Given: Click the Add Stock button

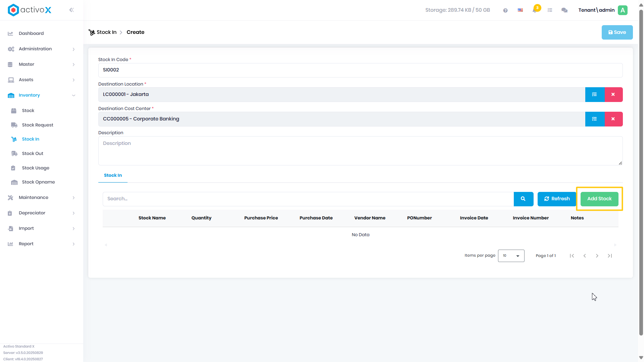Looking at the screenshot, I should [x=599, y=199].
